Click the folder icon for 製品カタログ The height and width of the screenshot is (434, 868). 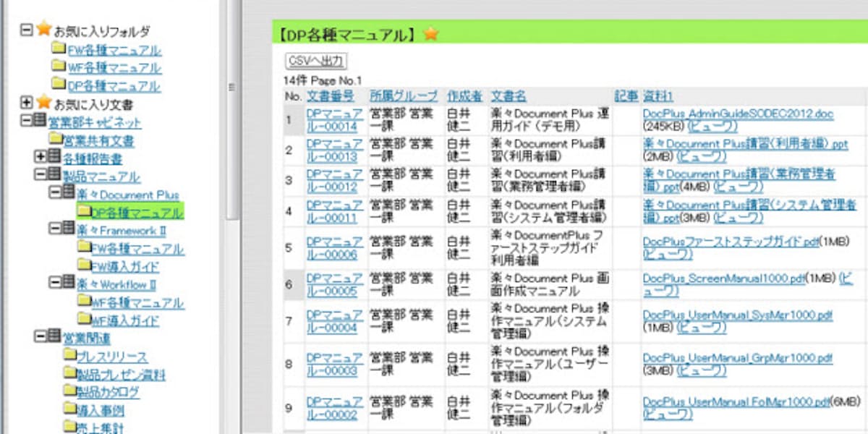69,392
